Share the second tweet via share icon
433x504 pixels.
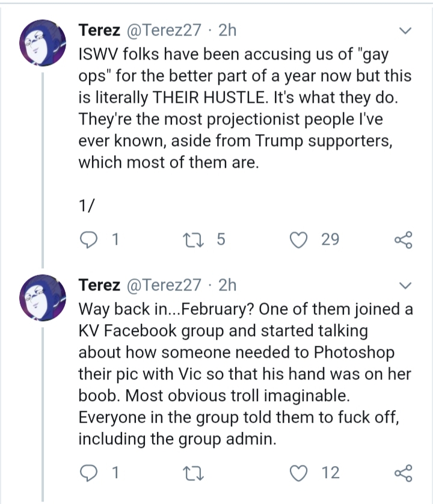[404, 473]
